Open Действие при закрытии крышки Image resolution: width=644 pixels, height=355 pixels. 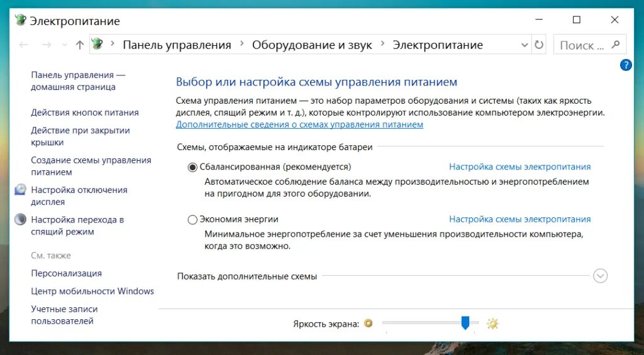pos(80,136)
